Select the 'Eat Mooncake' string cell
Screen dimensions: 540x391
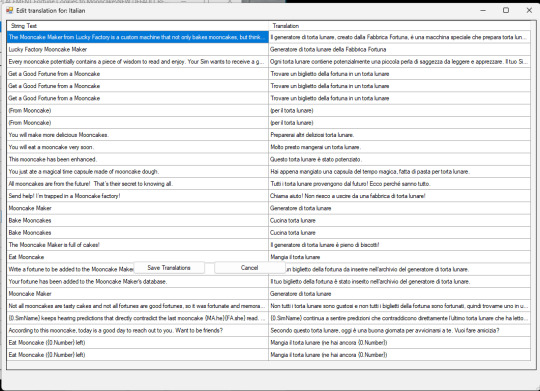[x=137, y=257]
